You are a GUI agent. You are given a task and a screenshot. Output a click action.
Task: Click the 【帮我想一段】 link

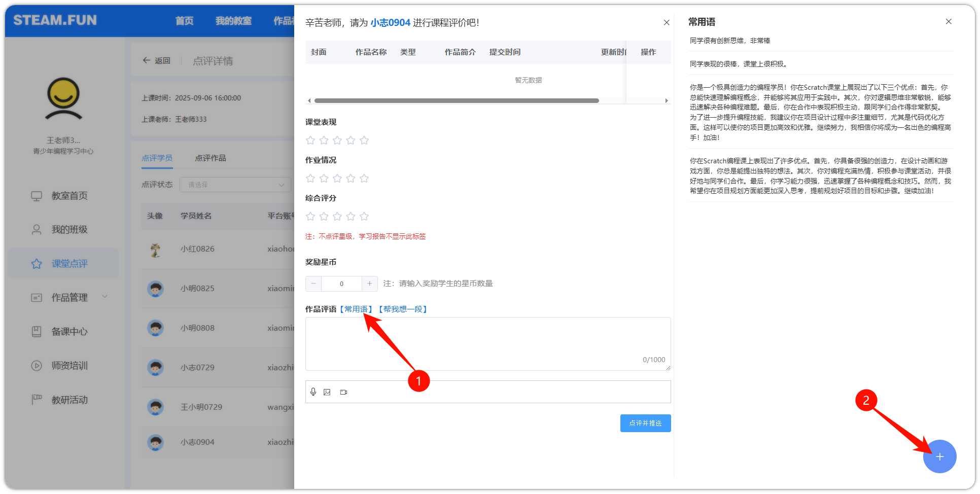click(x=403, y=309)
